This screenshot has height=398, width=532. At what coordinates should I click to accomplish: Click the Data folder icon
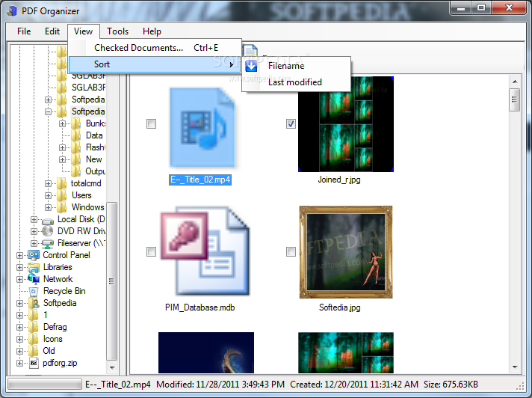click(76, 135)
